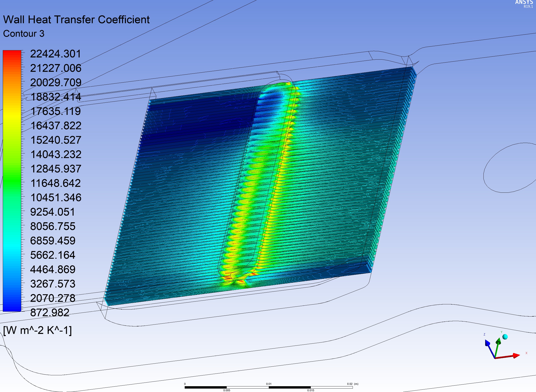Screen dimensions: 536x392
Task: Click the 0.005 label under the ruler
Action: click(226, 390)
